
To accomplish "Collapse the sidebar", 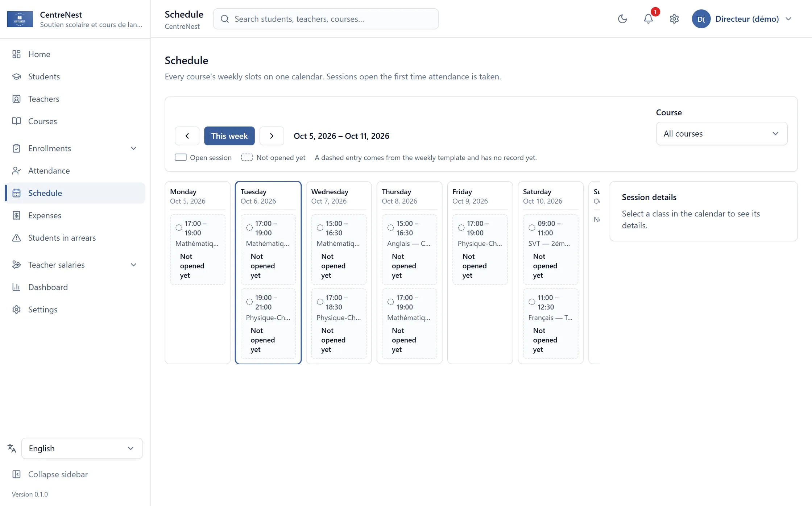I will (x=75, y=474).
